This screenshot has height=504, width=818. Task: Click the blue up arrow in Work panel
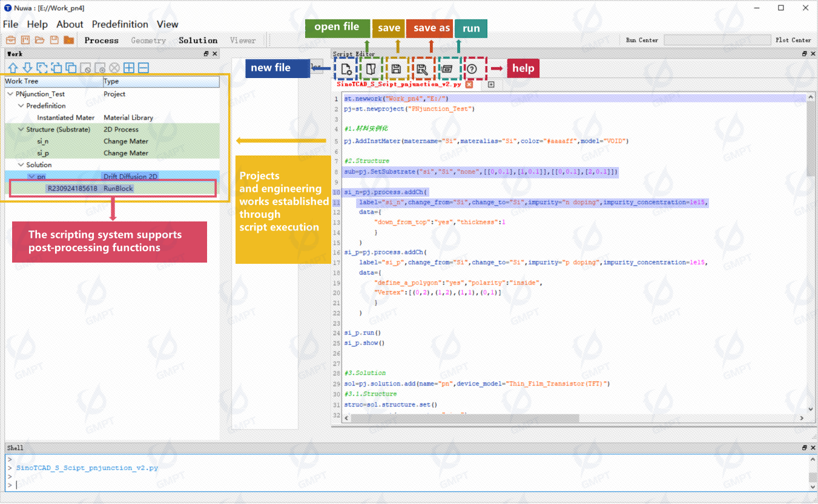12,68
